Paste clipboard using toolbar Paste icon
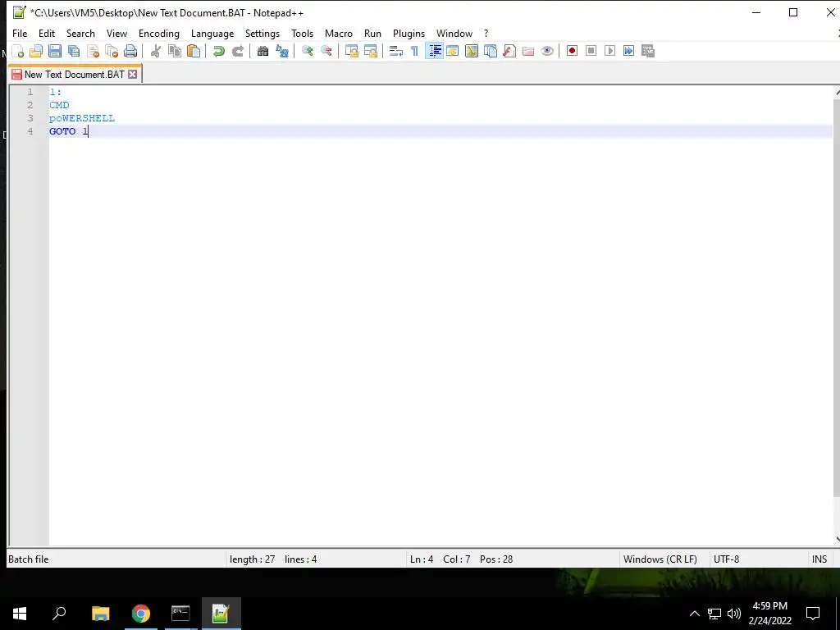 (x=194, y=51)
